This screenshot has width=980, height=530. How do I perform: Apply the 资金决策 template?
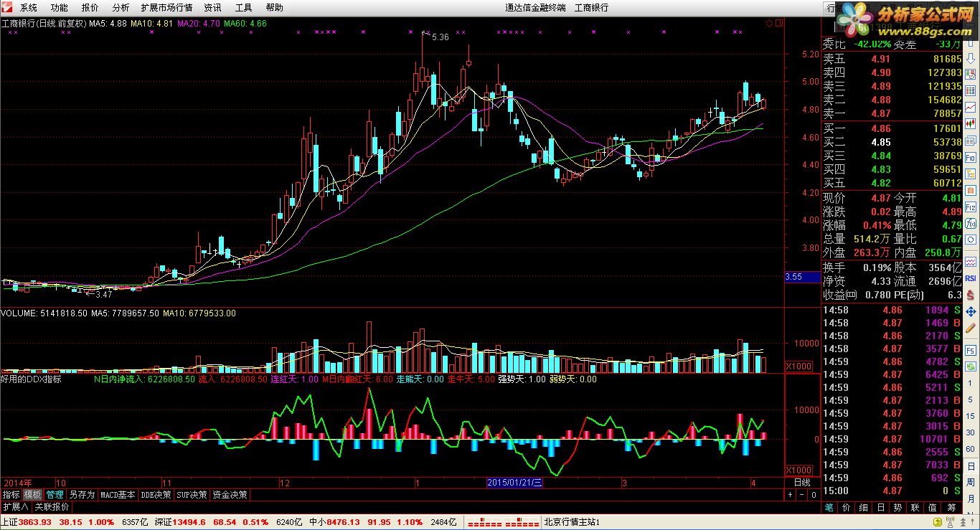(230, 495)
